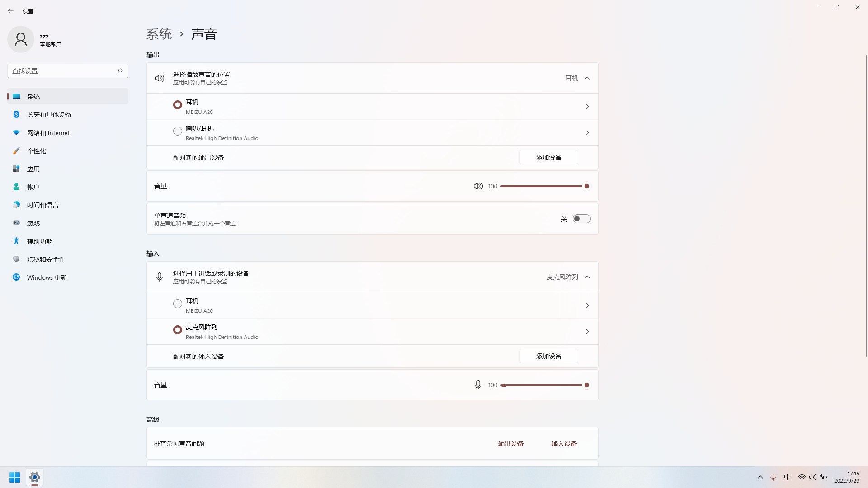The height and width of the screenshot is (488, 868).
Task: Select Realtek speaker/headphone output radio
Action: (x=178, y=131)
